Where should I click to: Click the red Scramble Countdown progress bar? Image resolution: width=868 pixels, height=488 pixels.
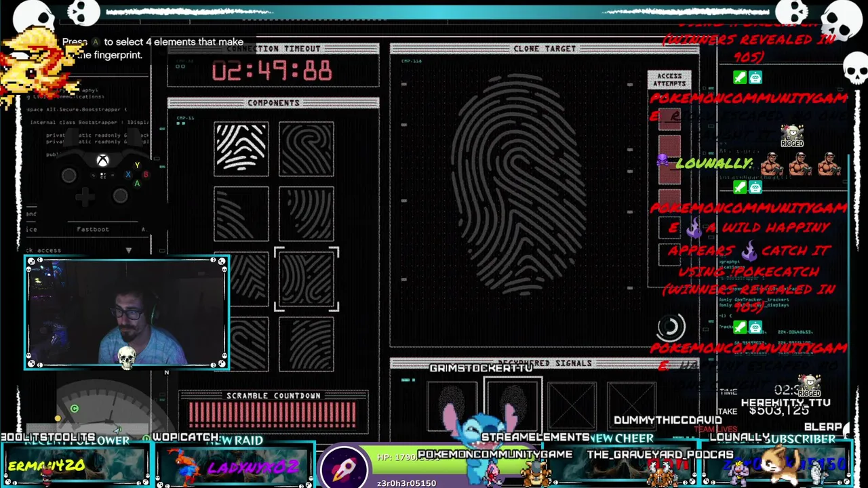(x=273, y=415)
